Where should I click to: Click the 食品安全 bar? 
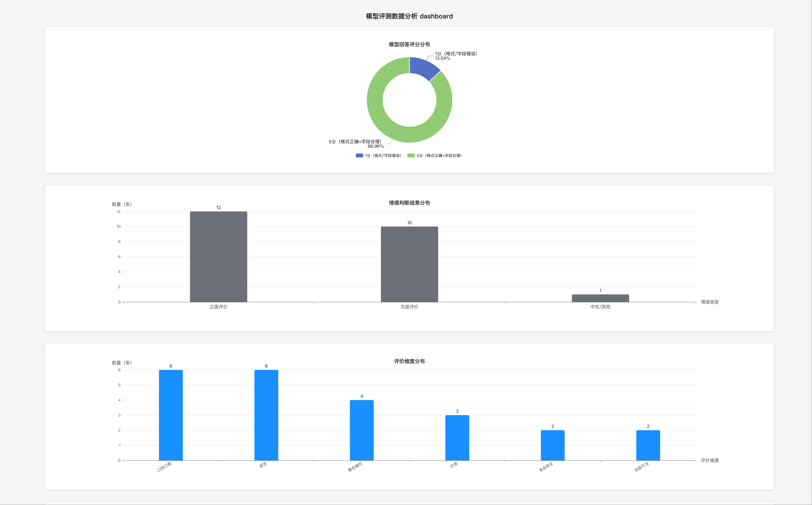pos(553,445)
